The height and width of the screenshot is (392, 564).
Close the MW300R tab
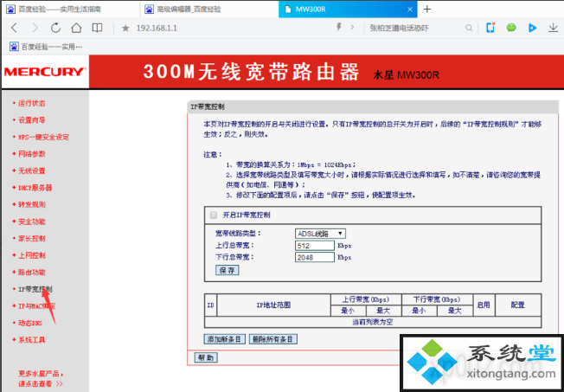(x=410, y=10)
